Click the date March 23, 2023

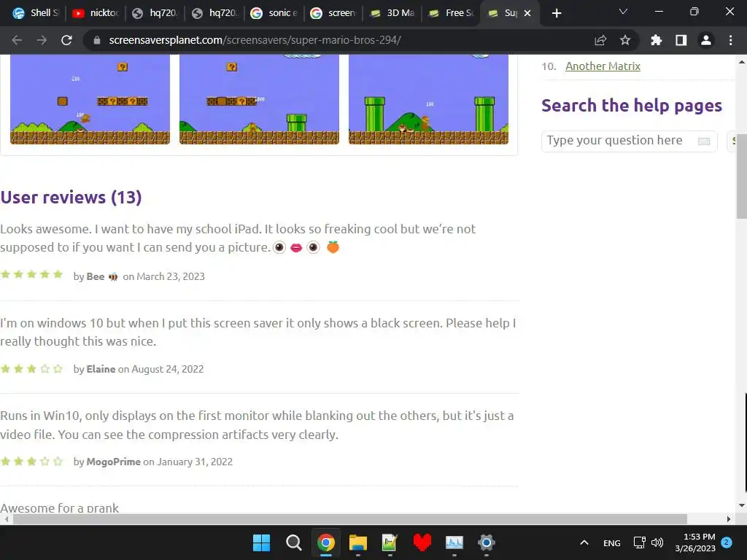coord(171,276)
